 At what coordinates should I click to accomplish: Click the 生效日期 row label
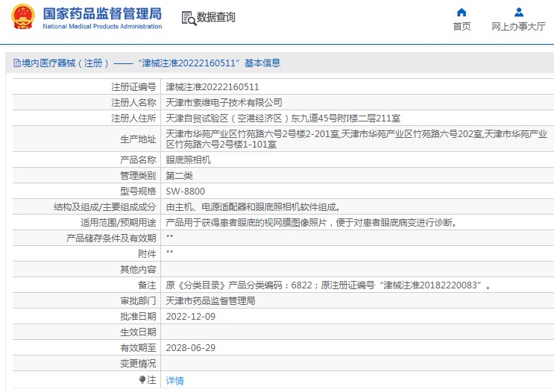pyautogui.click(x=138, y=332)
